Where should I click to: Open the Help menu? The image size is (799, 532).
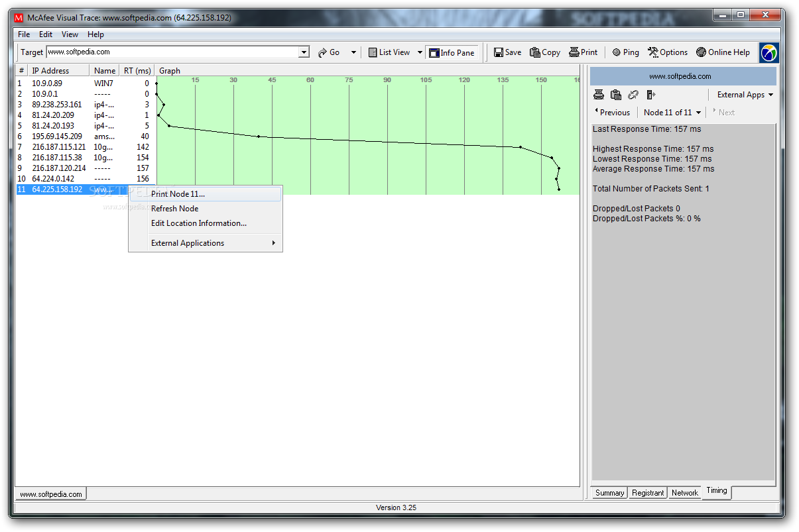[95, 34]
